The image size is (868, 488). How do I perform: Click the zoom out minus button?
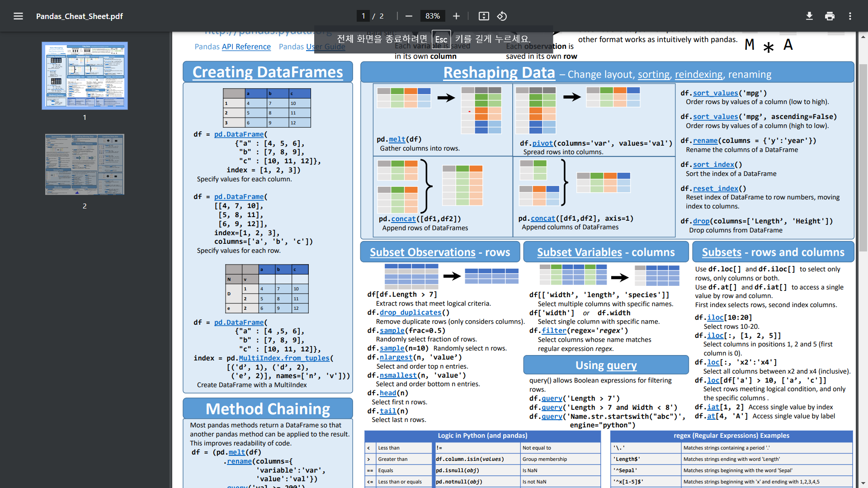click(409, 16)
